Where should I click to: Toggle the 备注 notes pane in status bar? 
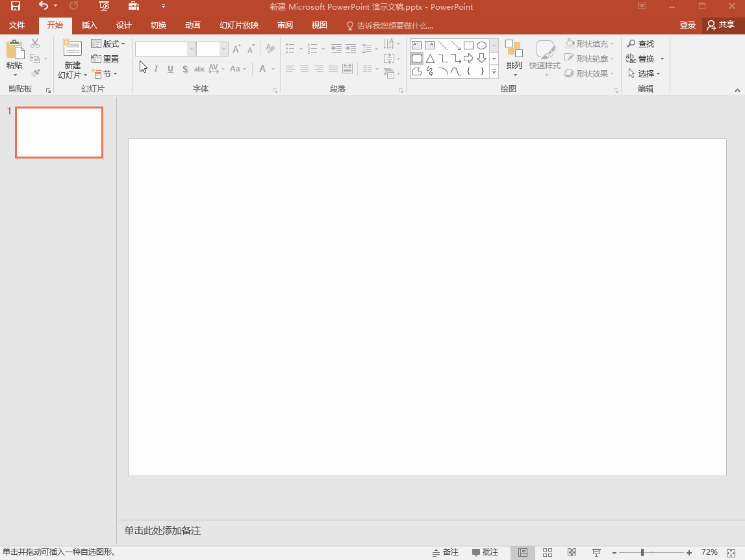[446, 552]
